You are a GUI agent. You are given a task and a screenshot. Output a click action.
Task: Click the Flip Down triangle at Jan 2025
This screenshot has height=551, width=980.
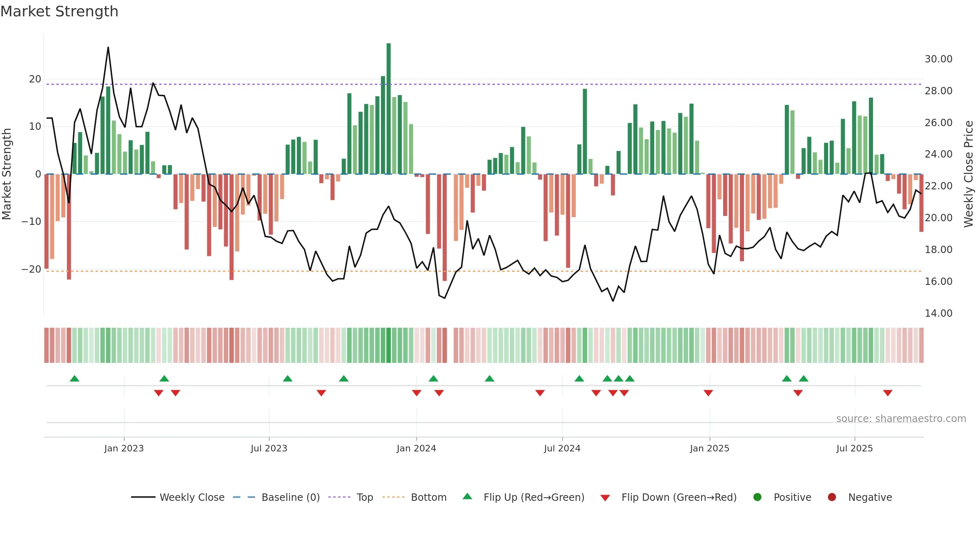pyautogui.click(x=708, y=393)
